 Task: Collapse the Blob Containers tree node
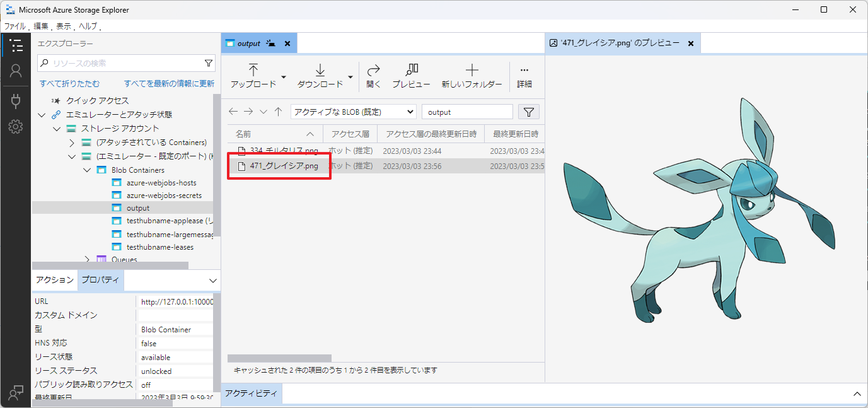[88, 169]
